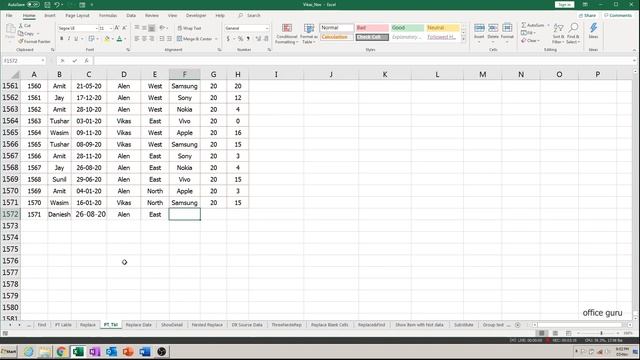
Task: Open Format as Table menu
Action: (309, 33)
